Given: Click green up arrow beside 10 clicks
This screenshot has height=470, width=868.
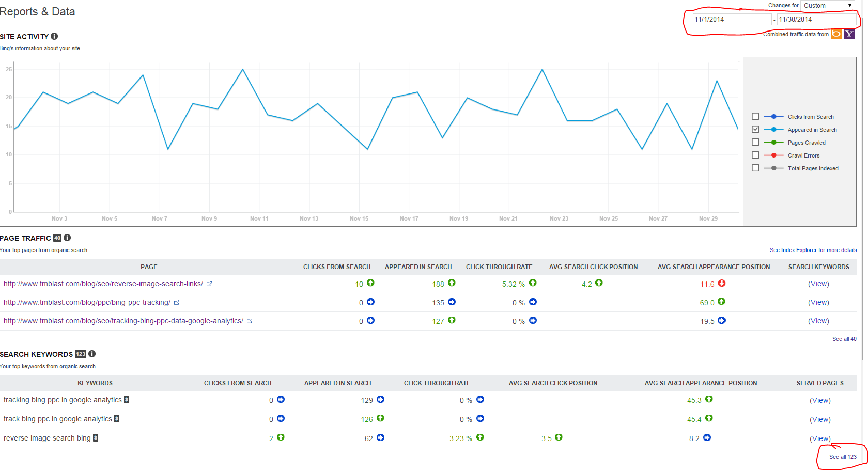Looking at the screenshot, I should click(370, 283).
